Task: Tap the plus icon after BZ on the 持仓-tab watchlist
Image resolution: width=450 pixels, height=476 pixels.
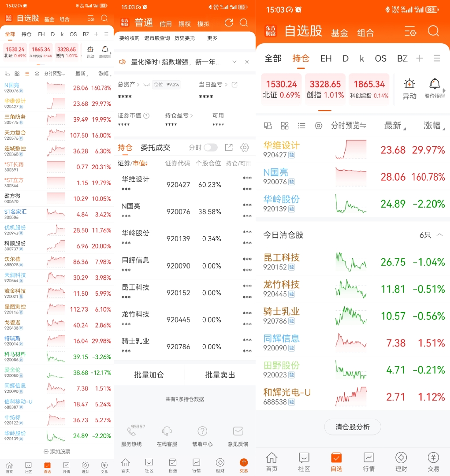Action: (x=420, y=58)
